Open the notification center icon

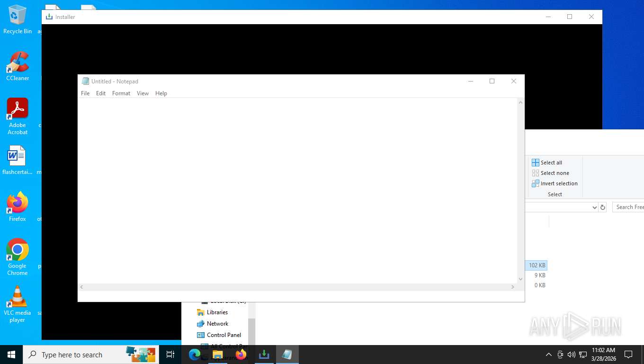tap(628, 355)
